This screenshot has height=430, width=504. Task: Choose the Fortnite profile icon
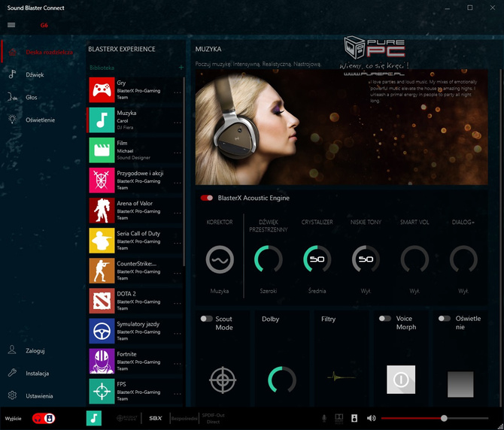(x=102, y=361)
